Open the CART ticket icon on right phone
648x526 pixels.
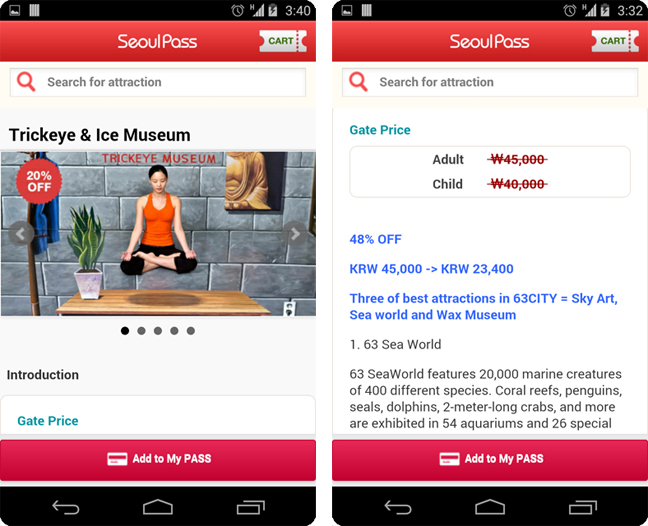[615, 41]
